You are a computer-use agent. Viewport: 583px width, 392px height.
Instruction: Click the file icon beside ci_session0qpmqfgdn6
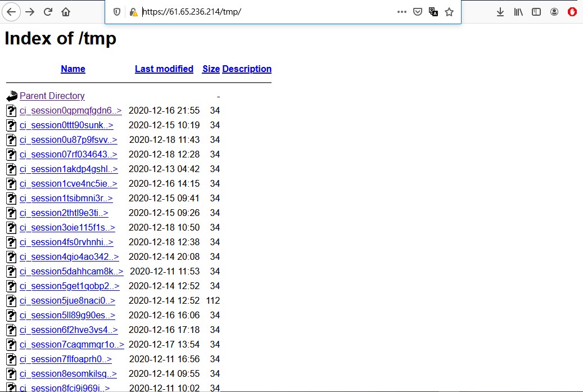point(12,110)
